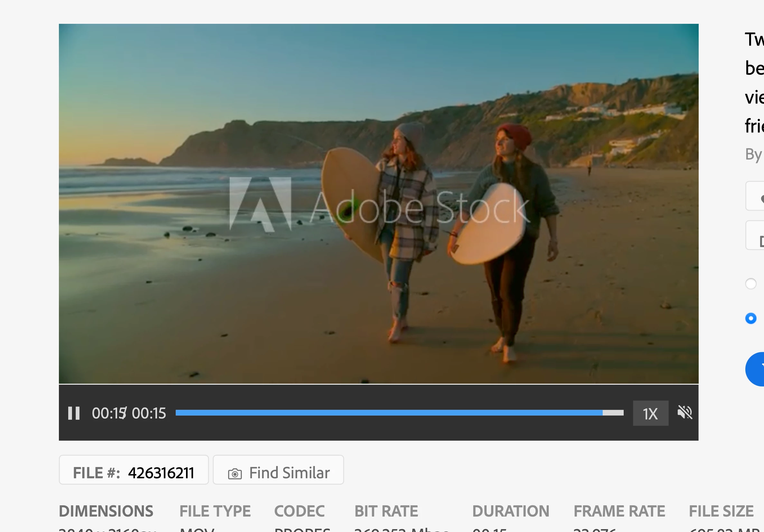Image resolution: width=764 pixels, height=532 pixels.
Task: Jump to the gray unplayed end of the timeline
Action: pyautogui.click(x=613, y=413)
